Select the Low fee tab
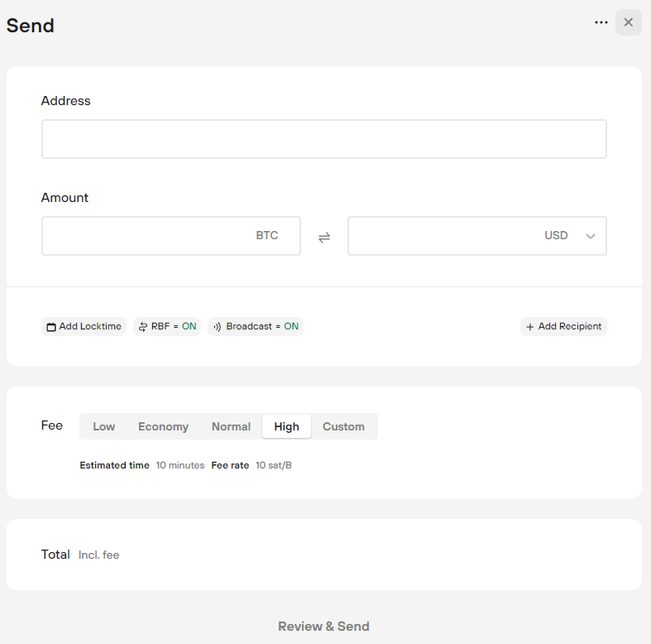The height and width of the screenshot is (644, 651). click(x=104, y=426)
